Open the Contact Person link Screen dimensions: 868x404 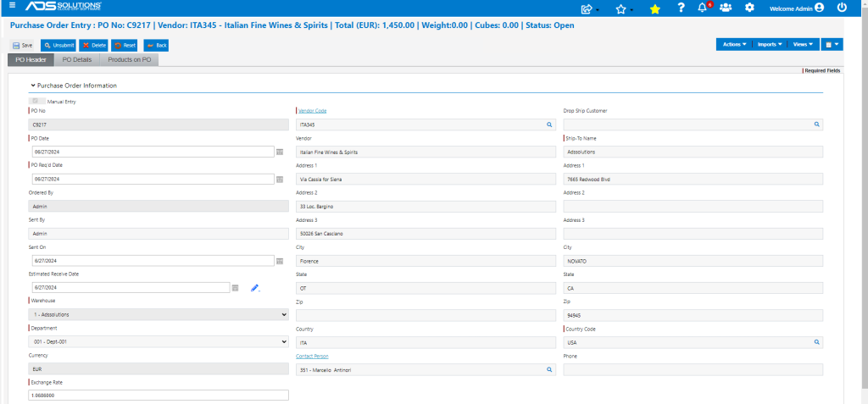pyautogui.click(x=313, y=356)
